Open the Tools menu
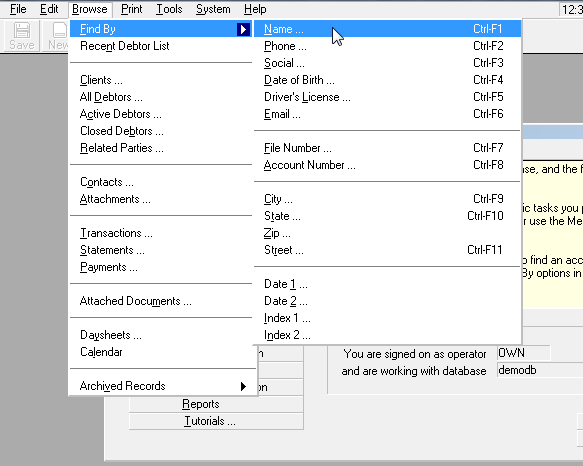This screenshot has width=583, height=466. 169,9
